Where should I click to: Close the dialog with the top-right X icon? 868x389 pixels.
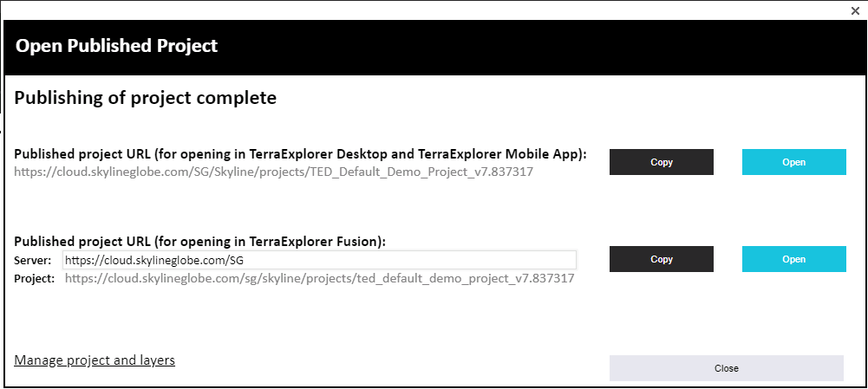tap(855, 10)
